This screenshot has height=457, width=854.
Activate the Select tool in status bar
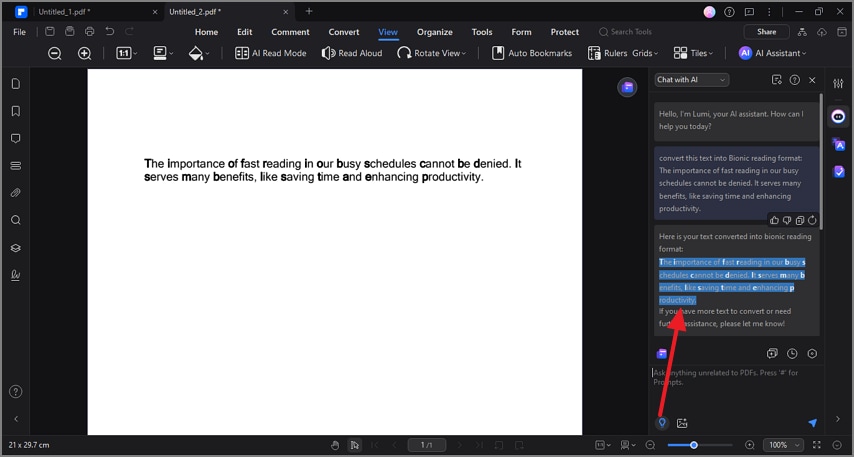355,445
